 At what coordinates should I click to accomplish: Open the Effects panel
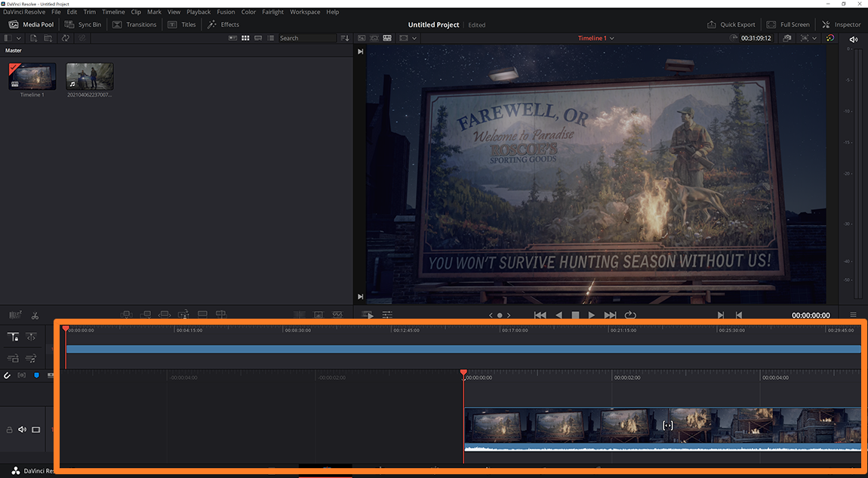click(x=223, y=24)
